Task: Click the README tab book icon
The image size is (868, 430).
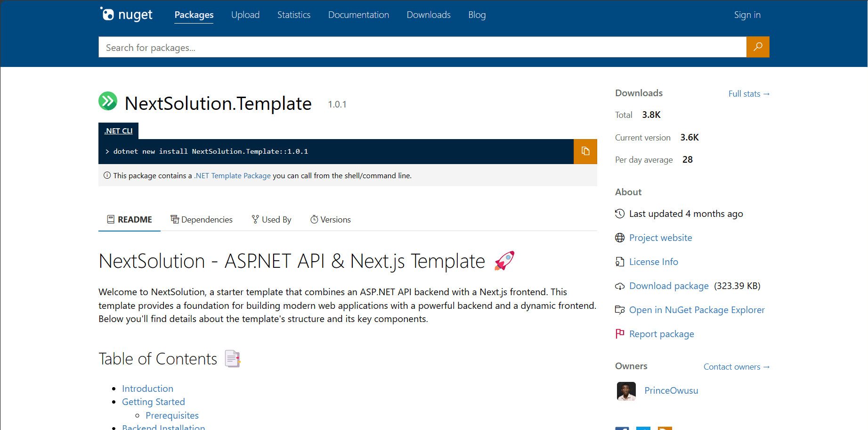Action: 111,219
